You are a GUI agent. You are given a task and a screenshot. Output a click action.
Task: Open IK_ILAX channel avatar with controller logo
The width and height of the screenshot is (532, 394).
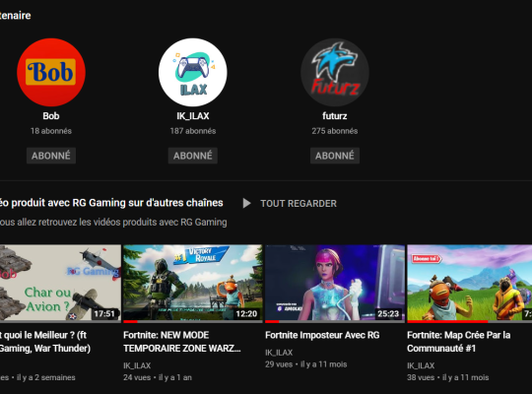pyautogui.click(x=193, y=72)
